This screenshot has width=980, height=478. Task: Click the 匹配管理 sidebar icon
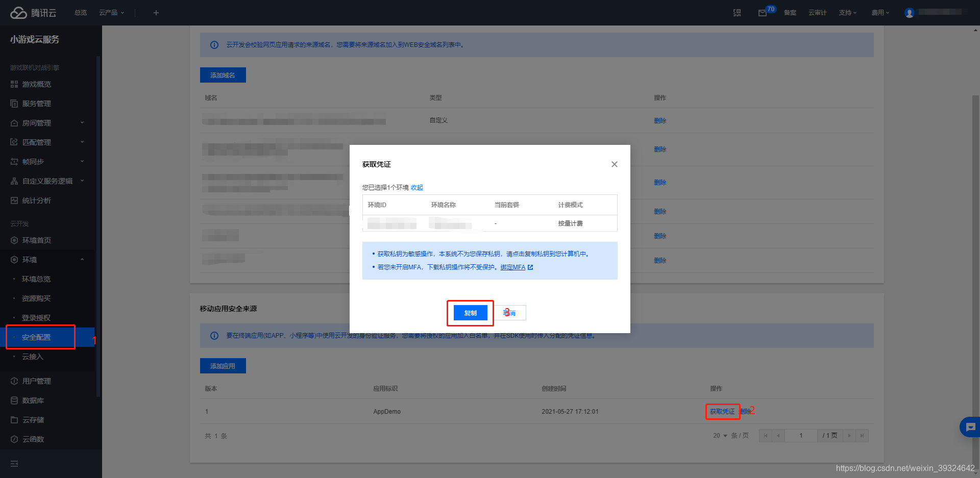(x=14, y=142)
